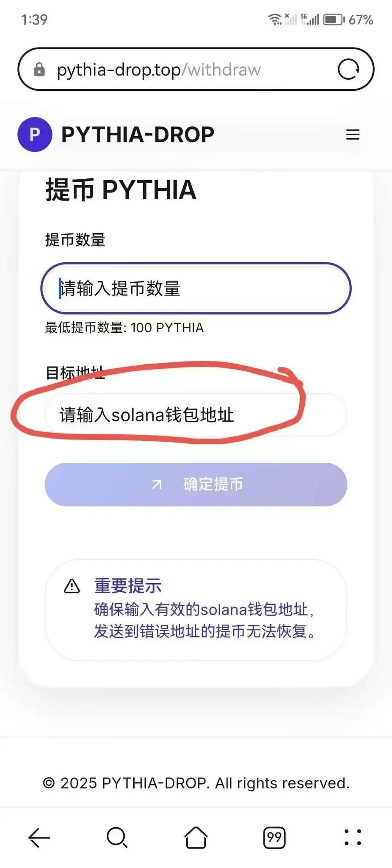Tap the warning triangle icon
This screenshot has height=868, width=392.
(72, 586)
